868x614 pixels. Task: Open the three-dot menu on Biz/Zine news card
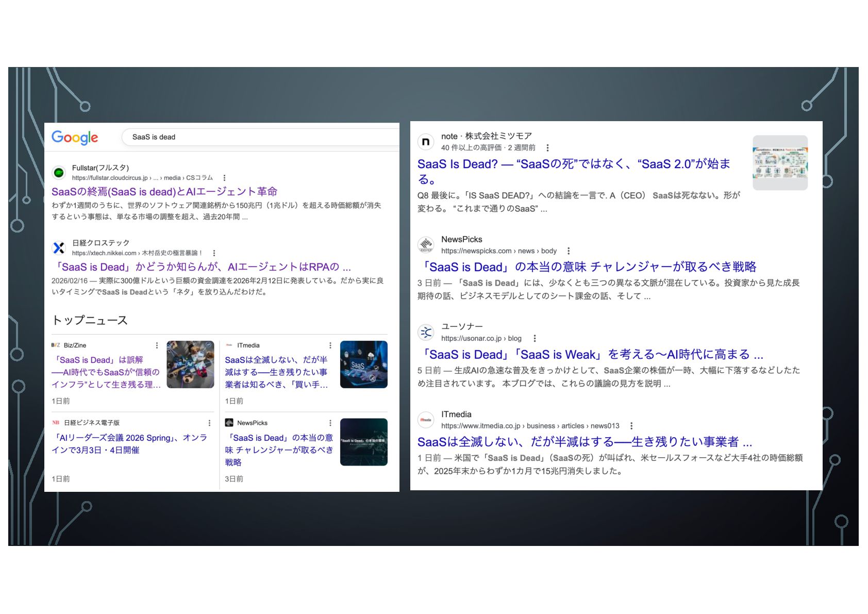pyautogui.click(x=157, y=345)
